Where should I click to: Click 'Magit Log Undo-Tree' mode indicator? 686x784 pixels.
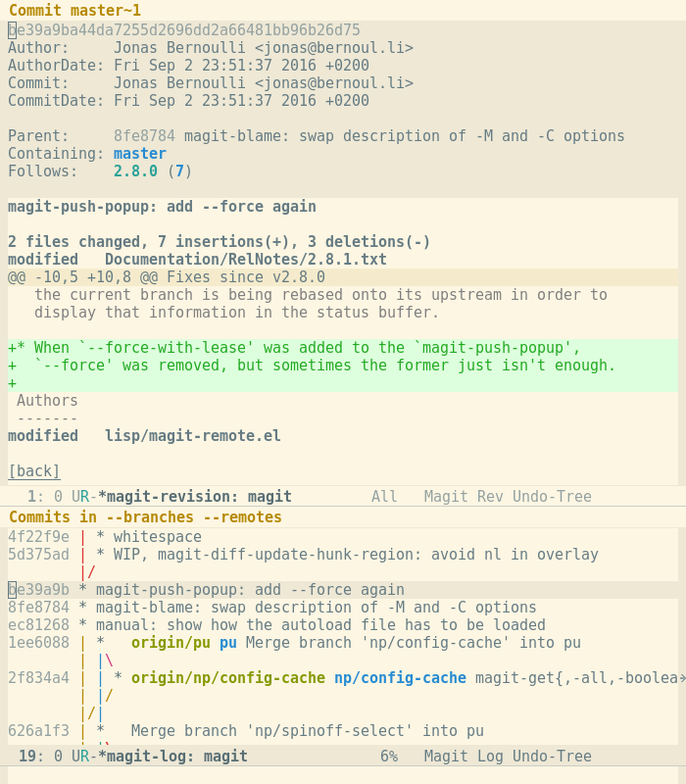tap(508, 756)
